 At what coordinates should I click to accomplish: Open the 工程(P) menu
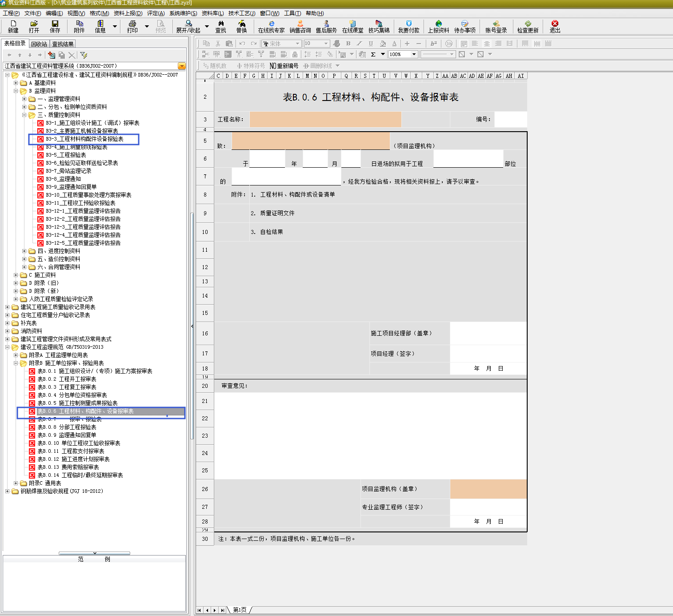coord(11,13)
